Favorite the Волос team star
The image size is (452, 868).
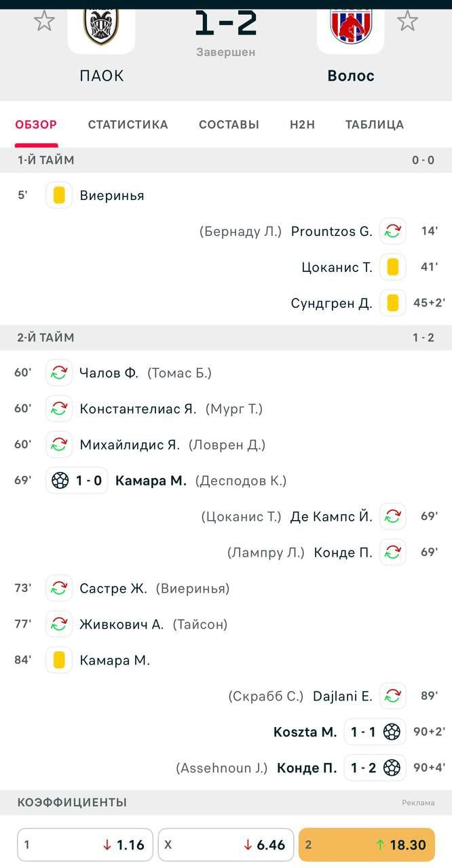point(407,21)
